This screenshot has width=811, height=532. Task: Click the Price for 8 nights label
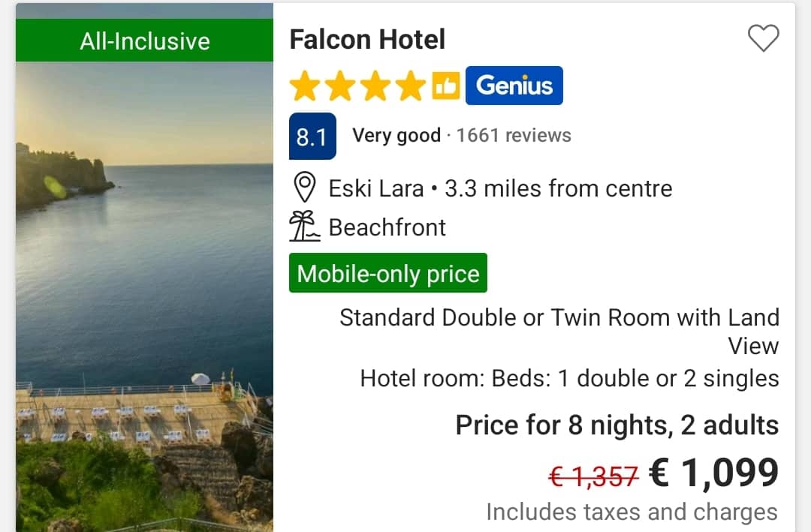tap(617, 425)
